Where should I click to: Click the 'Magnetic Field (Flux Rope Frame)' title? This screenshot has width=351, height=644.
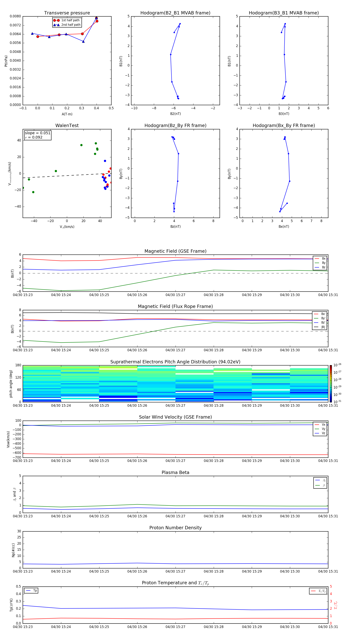point(175,307)
